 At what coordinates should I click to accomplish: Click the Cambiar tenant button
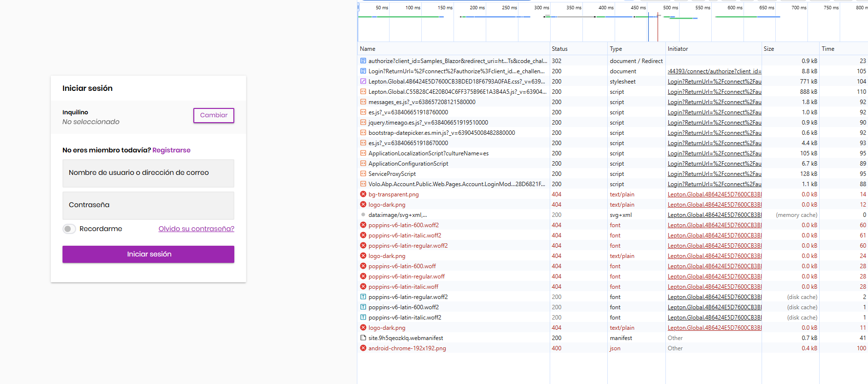[214, 115]
